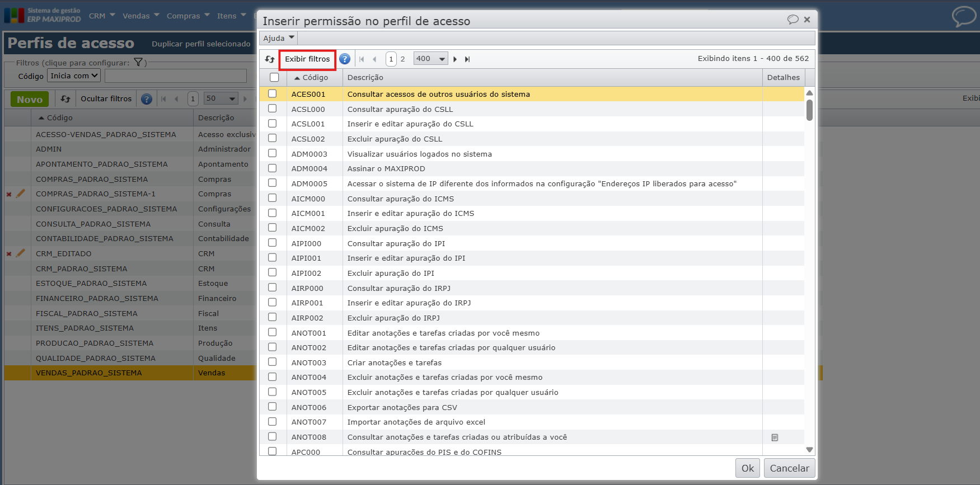Open the 'Inicia com' Código filter dropdown
The width and height of the screenshot is (980, 485).
(x=74, y=76)
